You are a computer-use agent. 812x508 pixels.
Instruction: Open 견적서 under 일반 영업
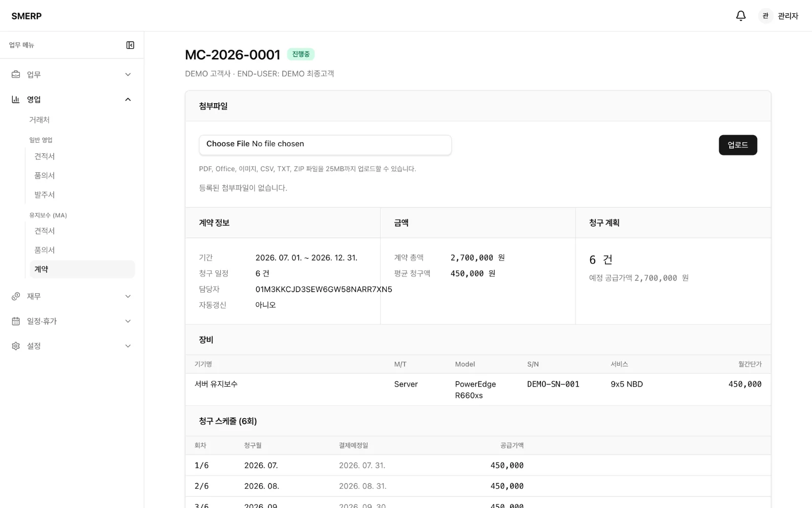[82, 156]
